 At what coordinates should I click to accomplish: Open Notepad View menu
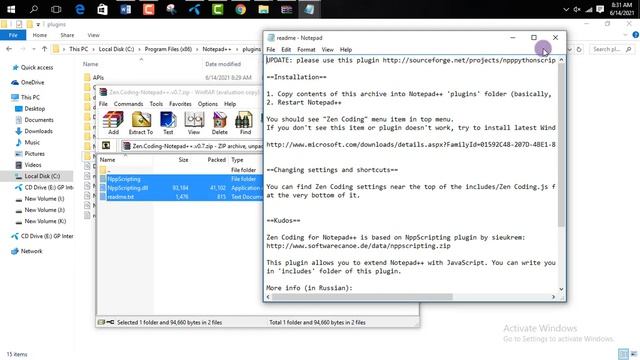(327, 49)
